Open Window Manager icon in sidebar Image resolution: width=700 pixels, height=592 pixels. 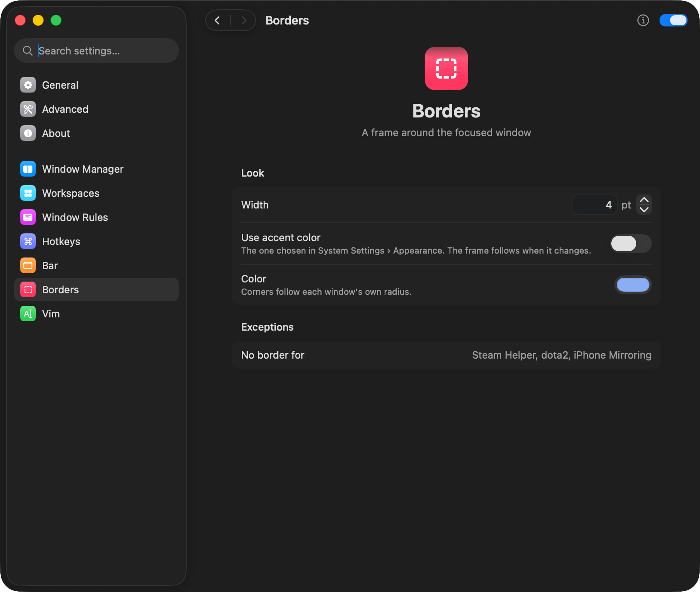pos(28,169)
